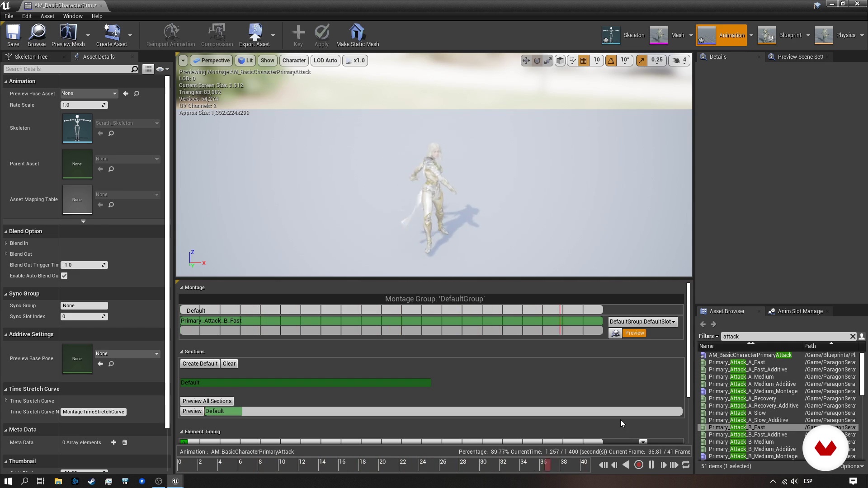Toggle scale snapping in viewport
Image resolution: width=868 pixels, height=488 pixels.
[x=642, y=61]
